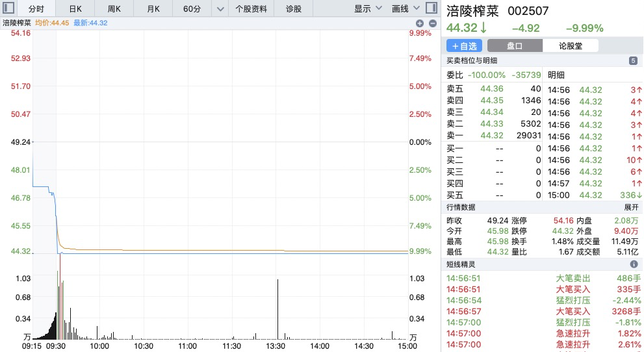Open the 月K monthly chart tab
This screenshot has height=352, width=644.
pos(153,8)
